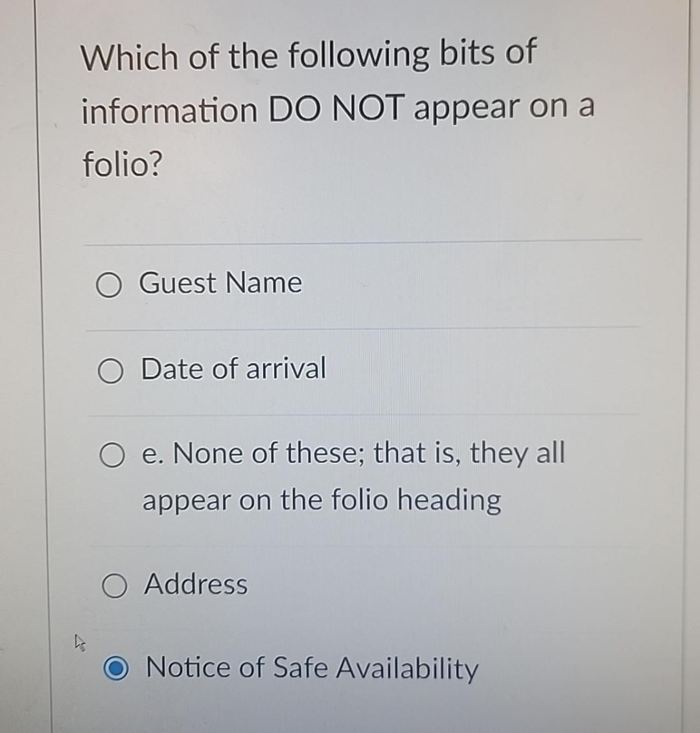Select the Date of arrival radio button

click(111, 370)
